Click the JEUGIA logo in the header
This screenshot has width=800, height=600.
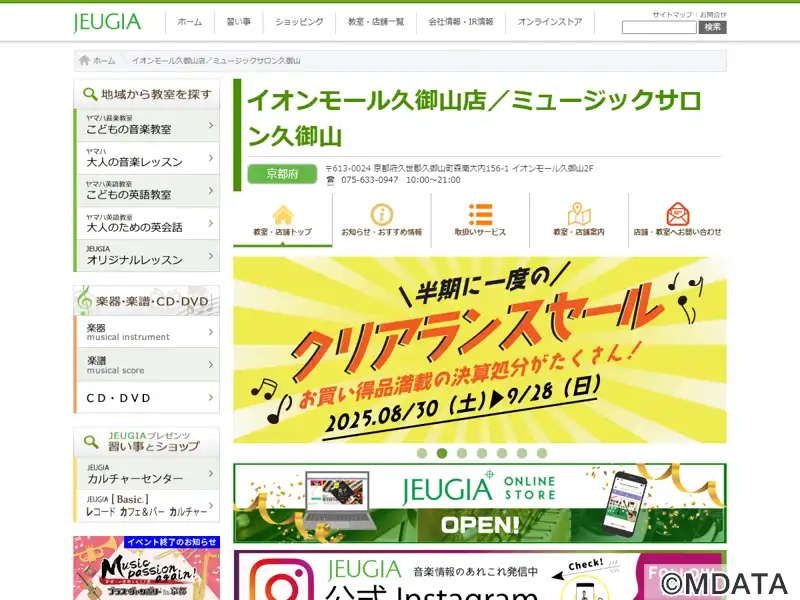point(107,22)
